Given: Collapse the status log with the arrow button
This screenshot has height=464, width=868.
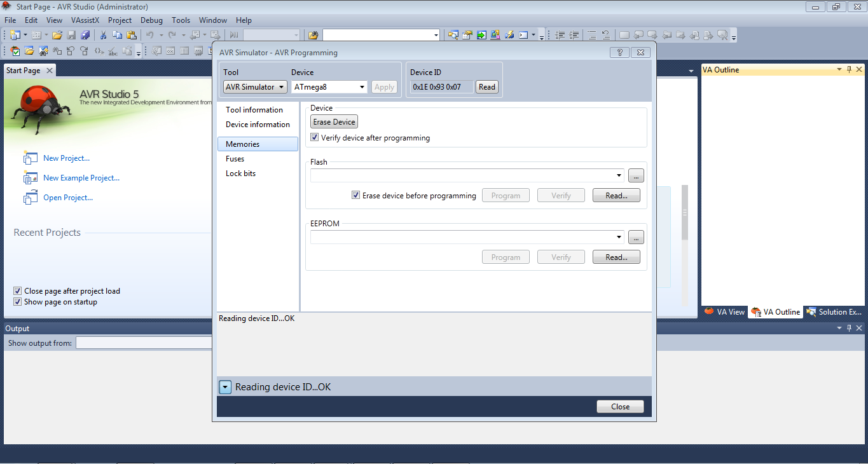Looking at the screenshot, I should point(225,386).
